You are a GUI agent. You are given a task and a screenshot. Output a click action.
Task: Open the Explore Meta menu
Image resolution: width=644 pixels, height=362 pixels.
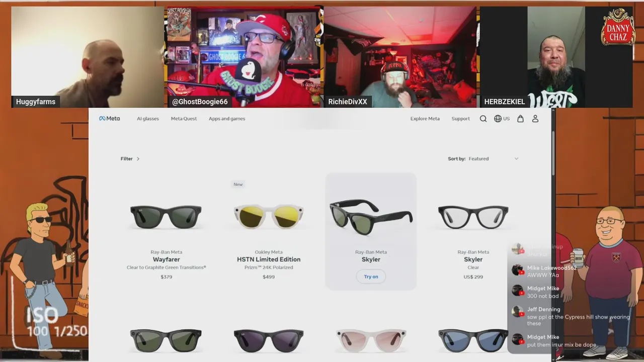pyautogui.click(x=425, y=119)
